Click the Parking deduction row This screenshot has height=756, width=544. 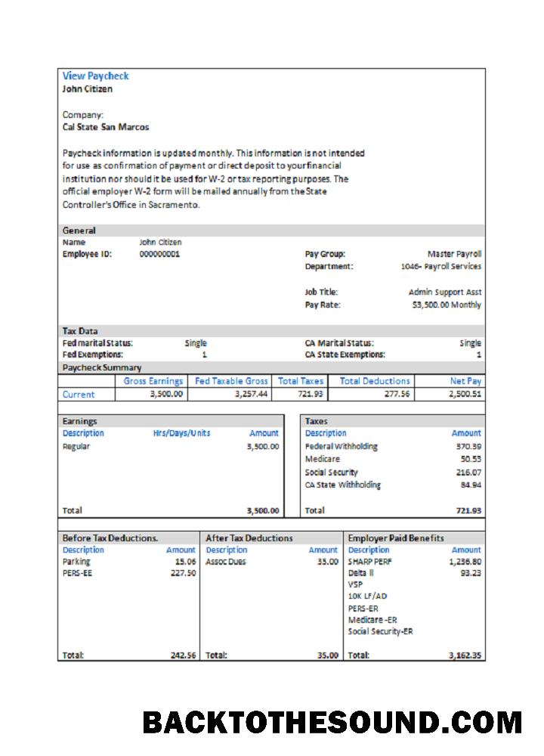tap(128, 562)
